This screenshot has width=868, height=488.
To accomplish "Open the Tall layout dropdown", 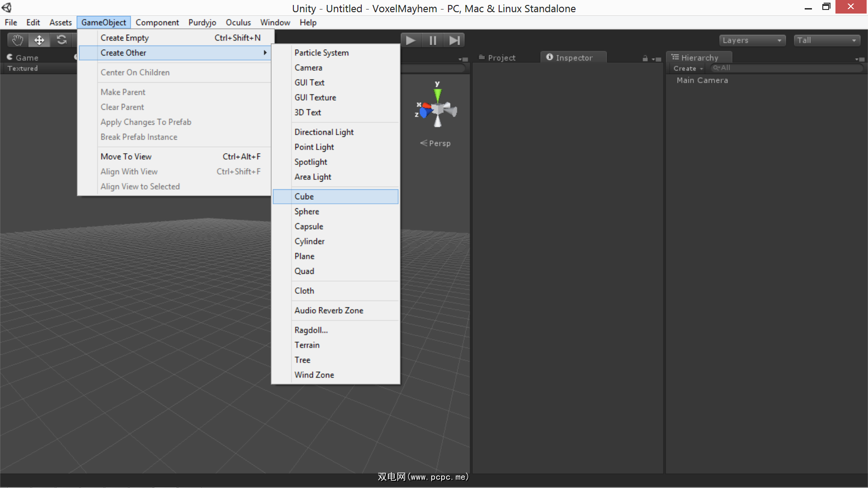I will click(826, 41).
